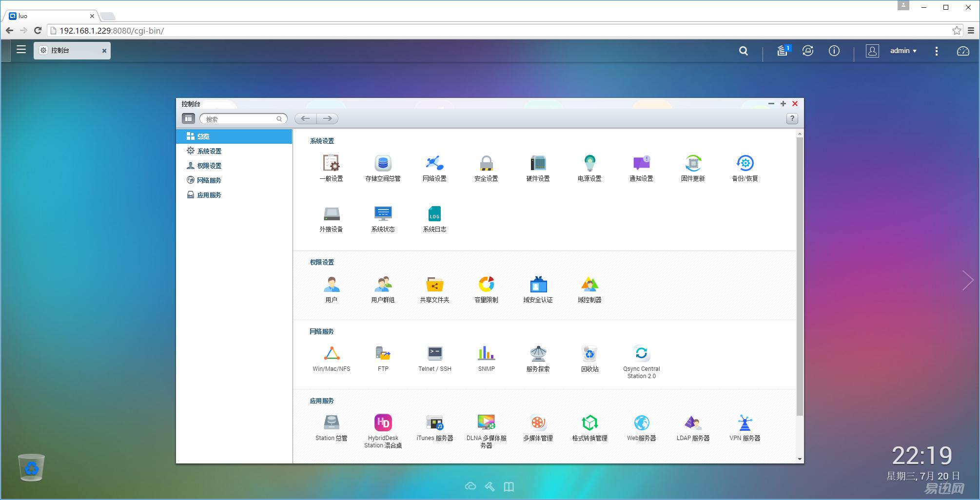Viewport: 980px width, 500px height.
Task: Go to next desktop page arrow
Action: pyautogui.click(x=968, y=280)
